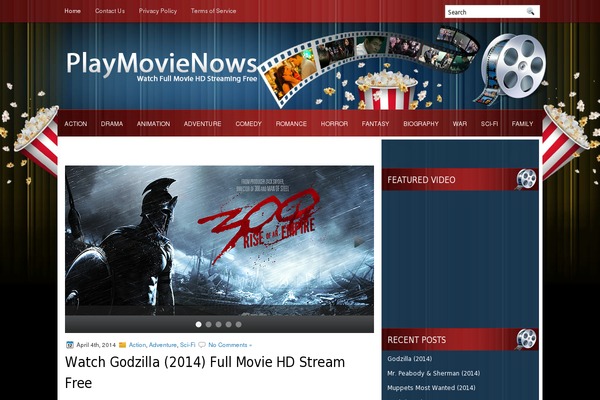Open recent post Mr. Peabody & Sherman (2014)

434,373
